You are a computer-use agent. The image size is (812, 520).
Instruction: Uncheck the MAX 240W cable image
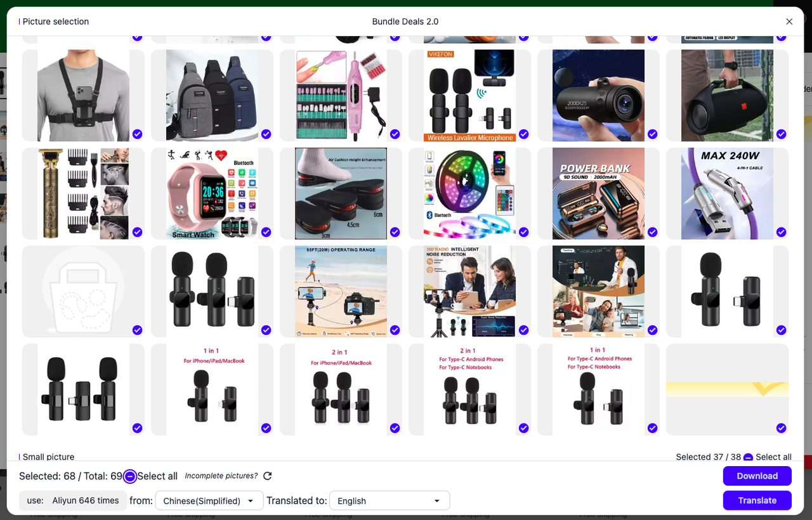[781, 232]
